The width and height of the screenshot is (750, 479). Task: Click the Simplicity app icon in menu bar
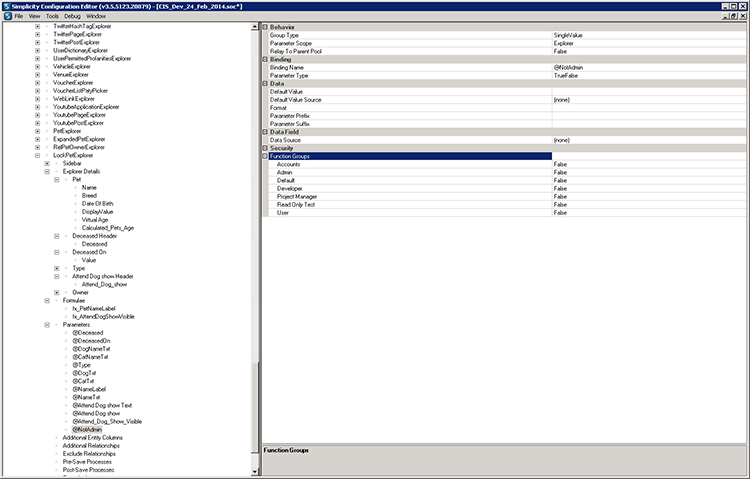click(8, 16)
